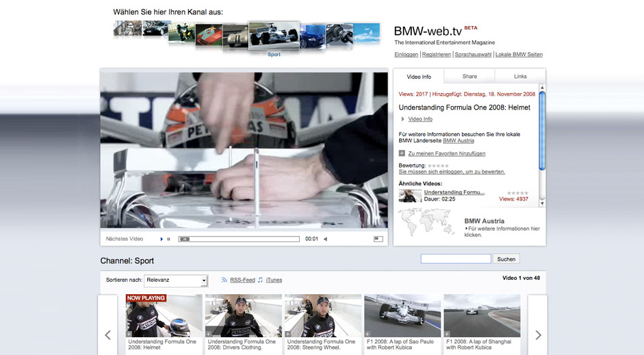Open the Lokale BMW Seiten link
Image resolution: width=644 pixels, height=355 pixels.
click(519, 55)
